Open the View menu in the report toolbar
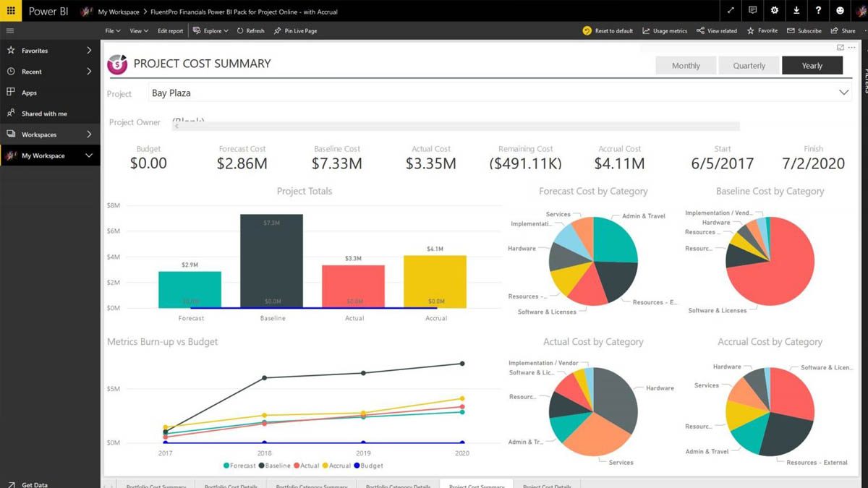Viewport: 868px width, 488px height. (139, 30)
